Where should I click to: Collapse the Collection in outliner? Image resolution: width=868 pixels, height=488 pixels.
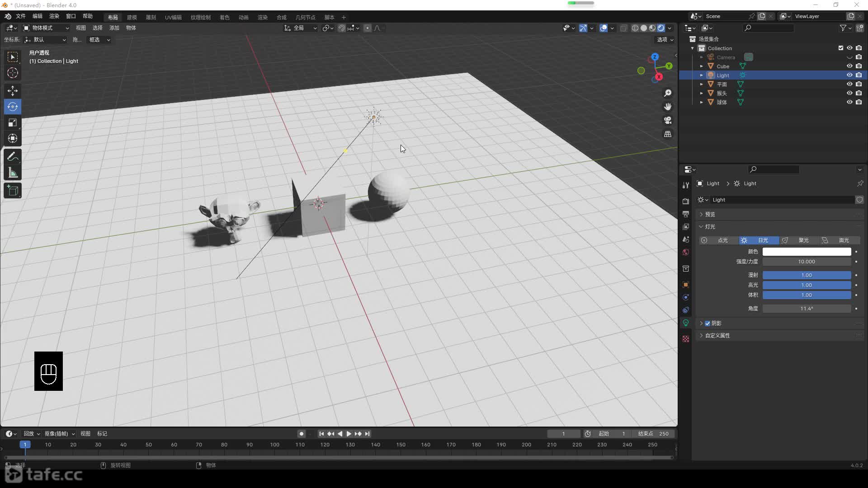[x=692, y=48]
